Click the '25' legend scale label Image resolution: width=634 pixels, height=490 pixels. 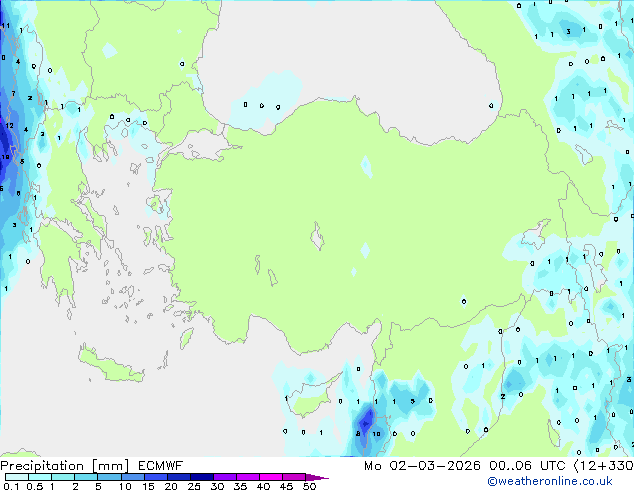pos(194,486)
